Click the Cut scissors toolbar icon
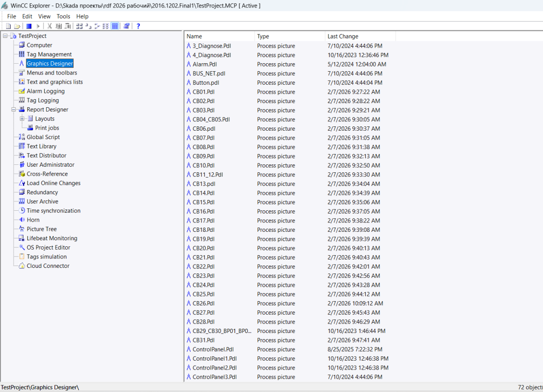The width and height of the screenshot is (543, 392). [50, 26]
